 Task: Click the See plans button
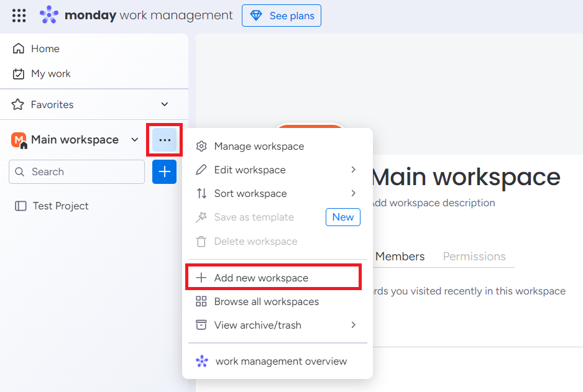click(282, 16)
